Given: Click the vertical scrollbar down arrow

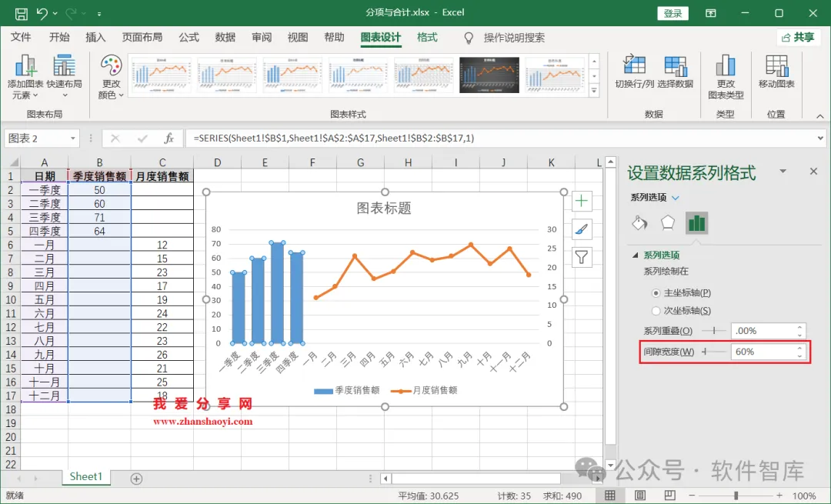Looking at the screenshot, I should [x=610, y=465].
